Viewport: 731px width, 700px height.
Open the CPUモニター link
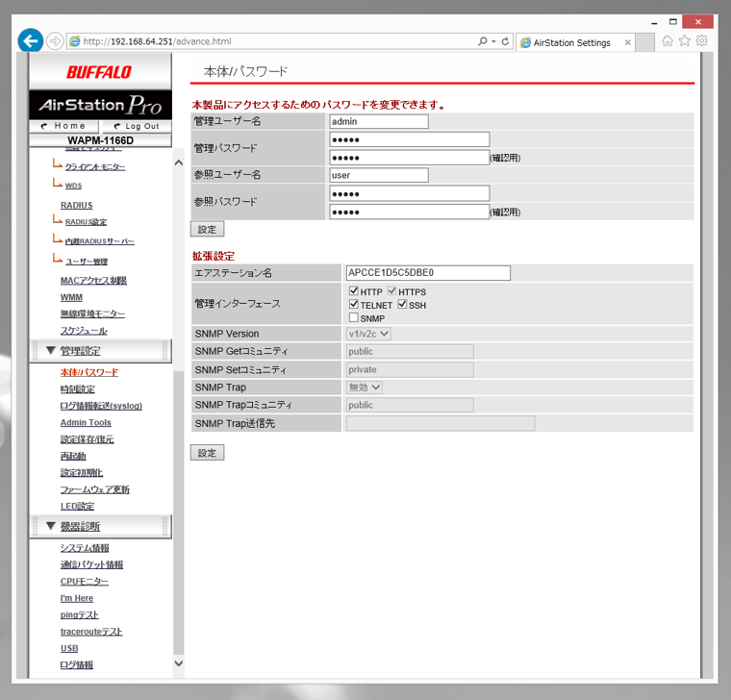(85, 581)
